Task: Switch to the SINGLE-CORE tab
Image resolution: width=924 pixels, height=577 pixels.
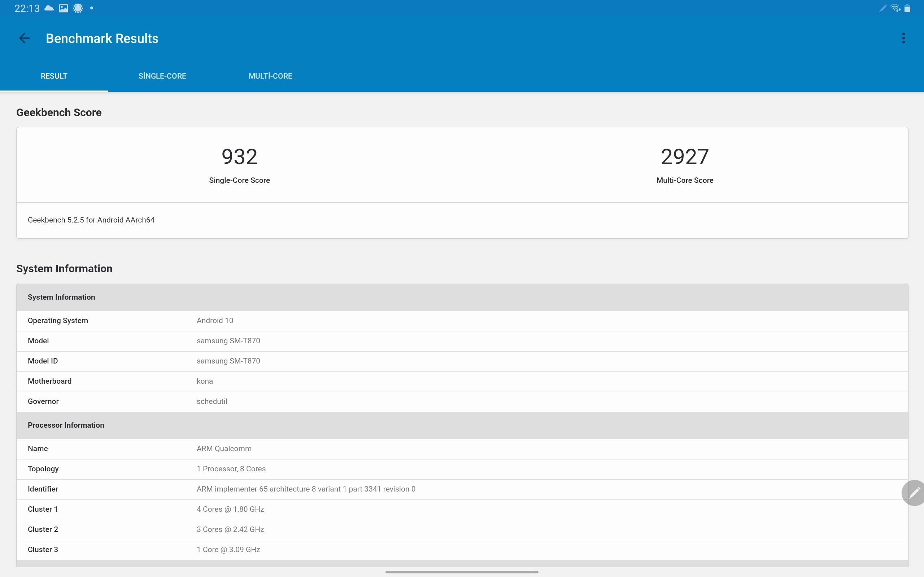Action: click(162, 76)
